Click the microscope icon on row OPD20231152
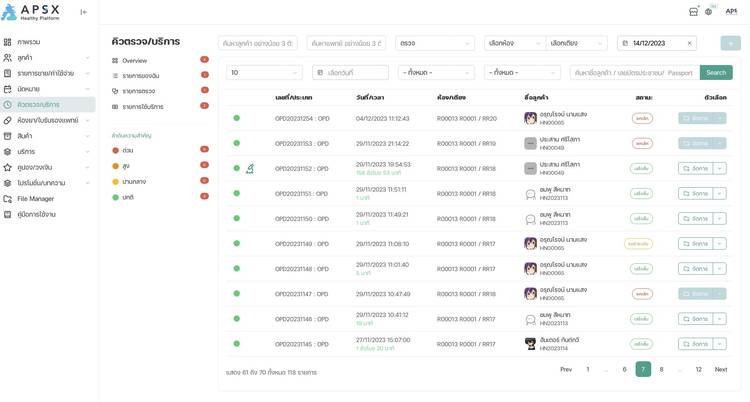 [250, 168]
